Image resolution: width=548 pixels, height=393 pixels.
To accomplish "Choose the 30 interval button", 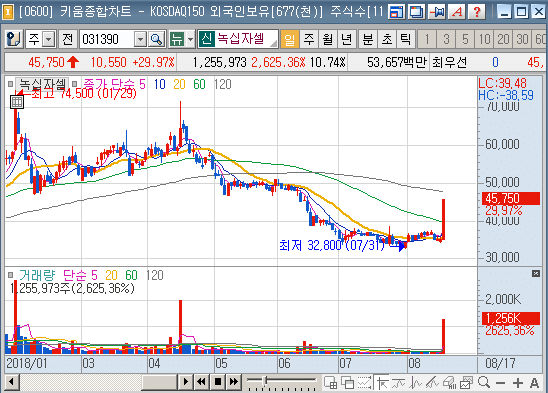I will [x=522, y=39].
